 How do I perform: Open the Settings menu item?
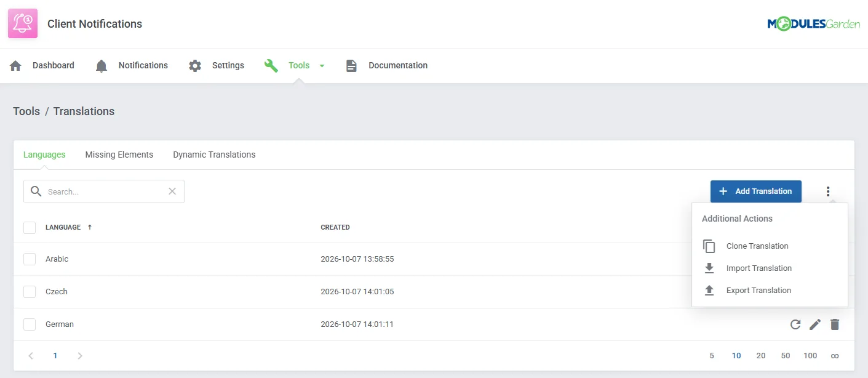pos(228,65)
